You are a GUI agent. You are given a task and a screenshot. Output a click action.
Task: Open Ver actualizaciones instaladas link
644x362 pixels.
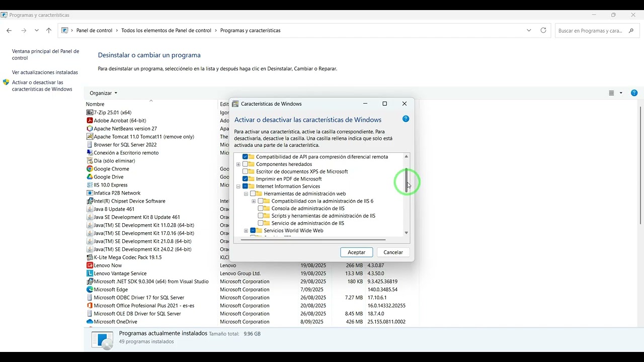pyautogui.click(x=45, y=72)
